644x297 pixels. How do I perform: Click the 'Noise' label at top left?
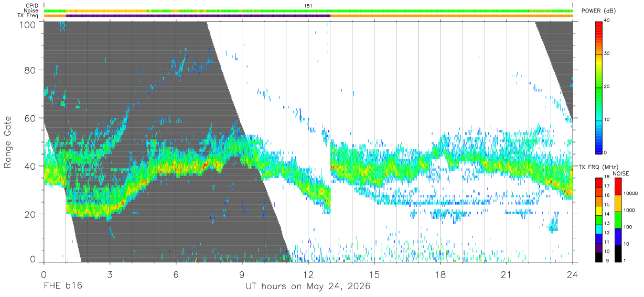(31, 10)
